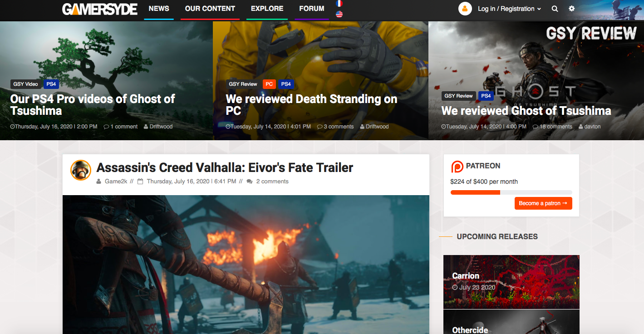Click Game2k's avatar beside the article title
Viewport: 644px width, 334px height.
[81, 170]
